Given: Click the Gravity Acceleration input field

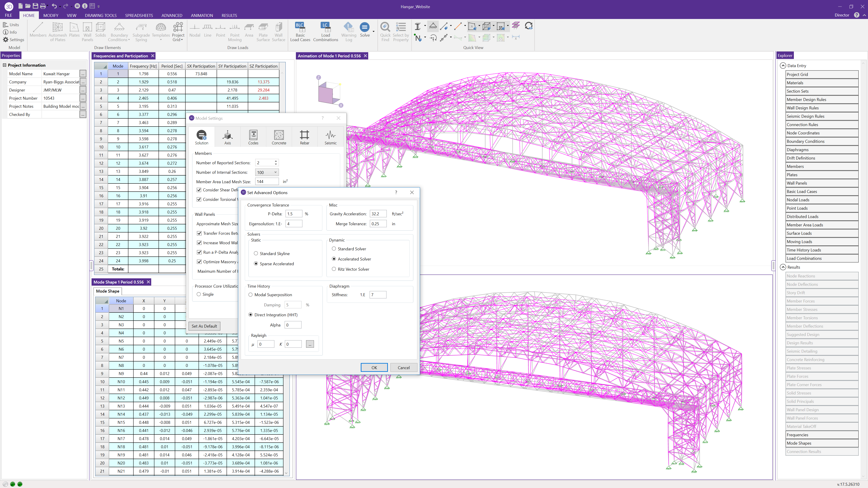Looking at the screenshot, I should coord(378,214).
